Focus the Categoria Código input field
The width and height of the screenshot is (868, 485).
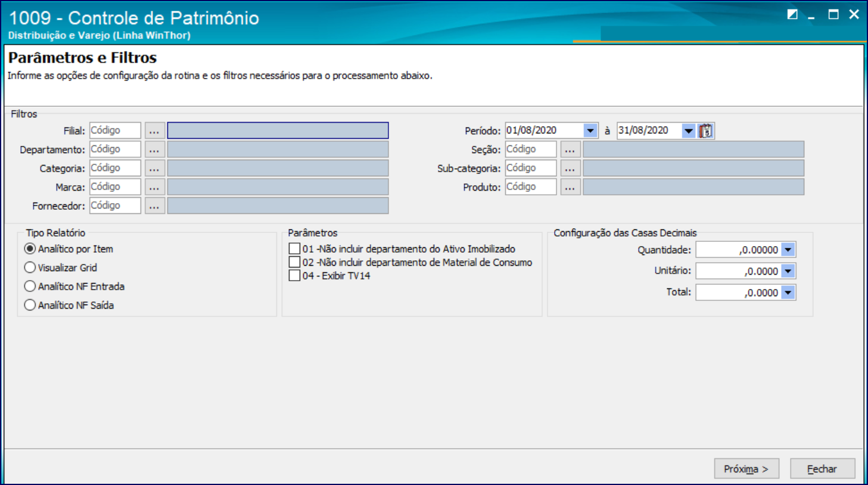(115, 168)
